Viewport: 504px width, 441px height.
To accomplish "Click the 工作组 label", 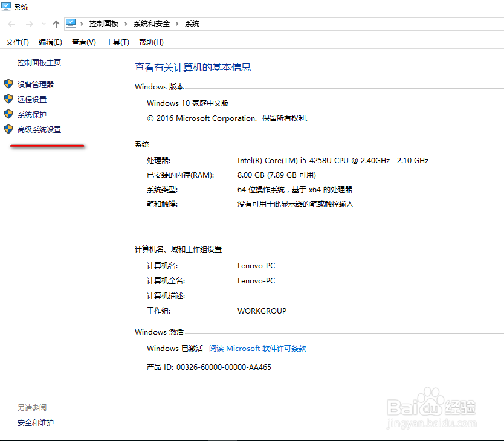I will (158, 311).
